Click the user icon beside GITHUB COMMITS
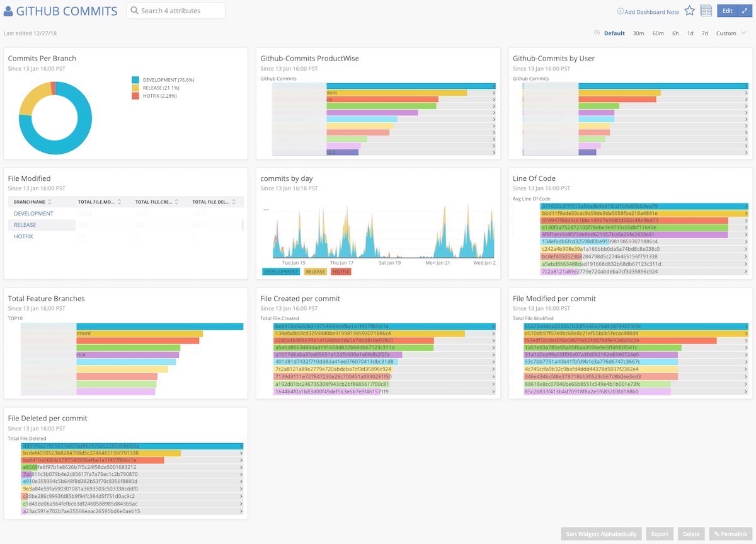Screen dimensions: 756x544 (x=8, y=11)
